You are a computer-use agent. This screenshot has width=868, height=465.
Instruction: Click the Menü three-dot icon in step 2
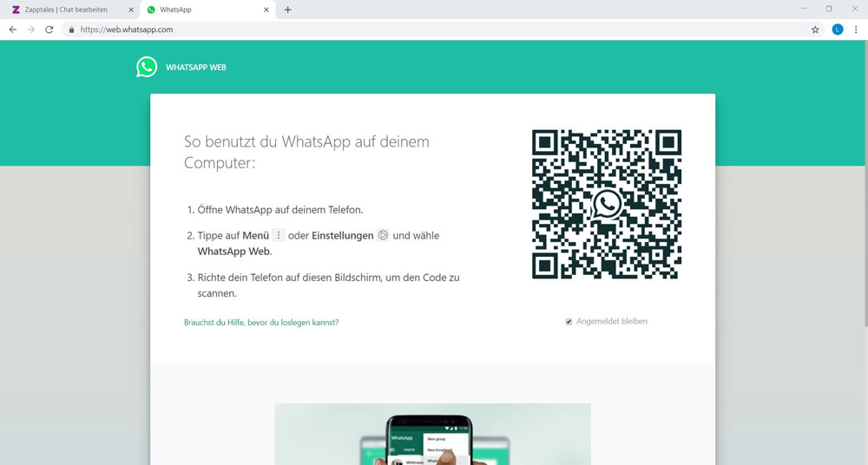point(279,235)
